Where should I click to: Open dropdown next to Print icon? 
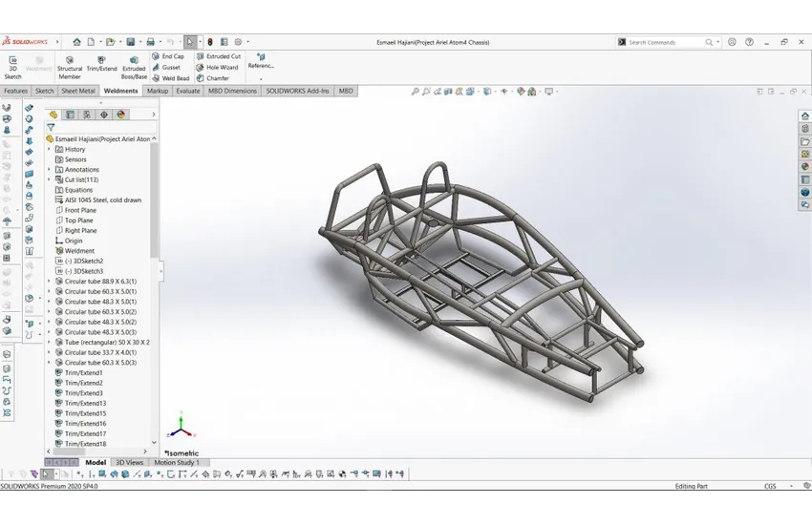click(160, 42)
